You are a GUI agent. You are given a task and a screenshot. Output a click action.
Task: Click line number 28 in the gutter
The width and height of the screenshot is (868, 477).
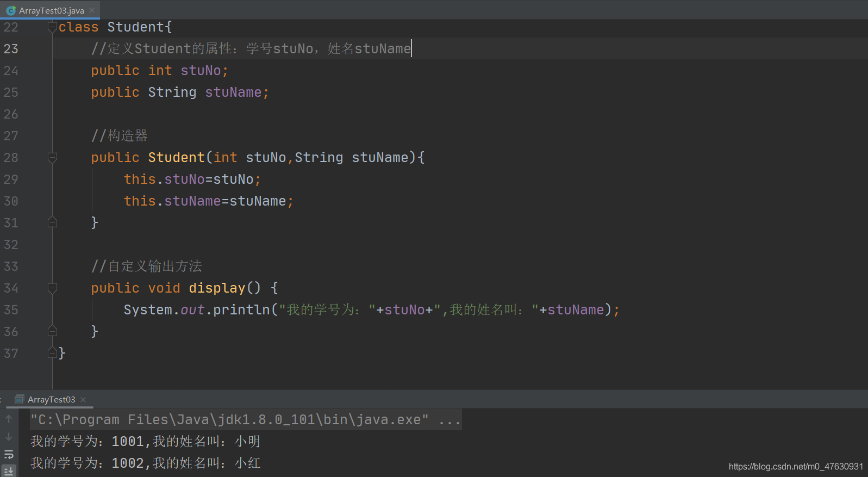[11, 158]
